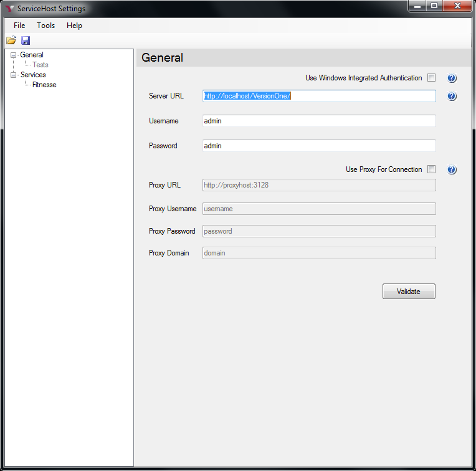
Task: Enable Use Windows Integrated Authentication checkbox
Action: pyautogui.click(x=431, y=78)
